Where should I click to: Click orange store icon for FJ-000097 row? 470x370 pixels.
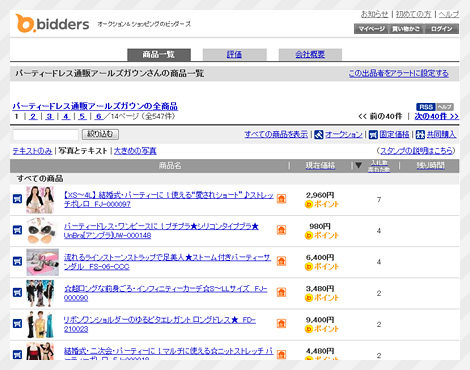pyautogui.click(x=281, y=199)
